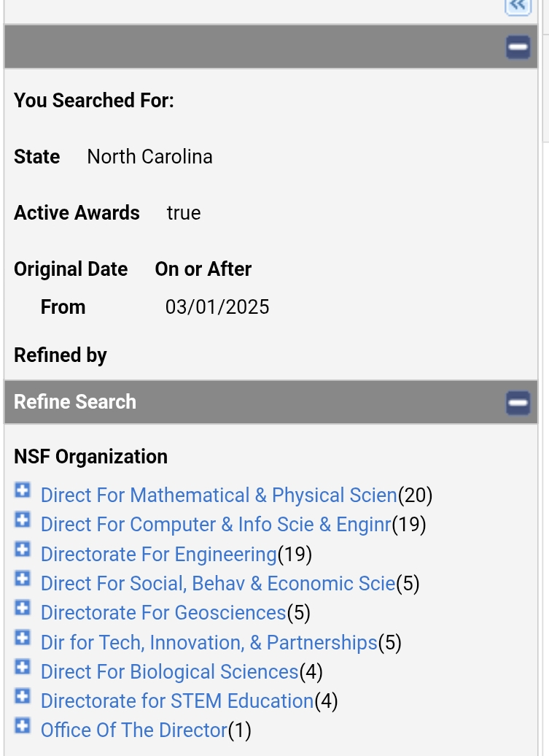
Task: Click the Office Of The Director link
Action: (x=134, y=730)
